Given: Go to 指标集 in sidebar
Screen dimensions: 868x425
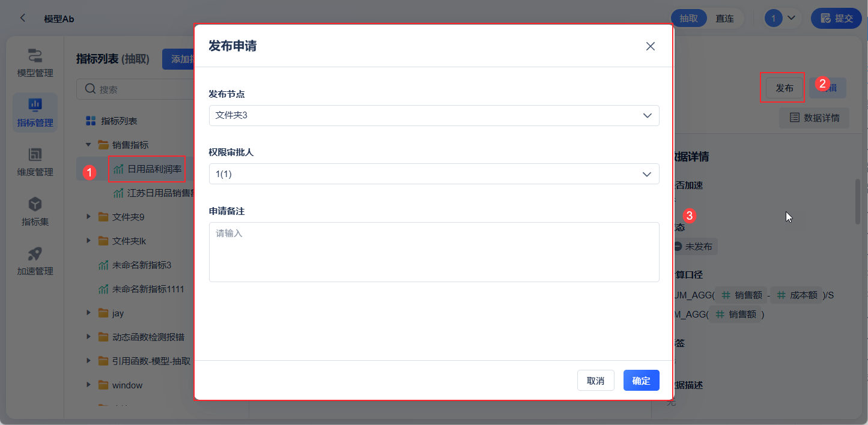Looking at the screenshot, I should click(35, 211).
